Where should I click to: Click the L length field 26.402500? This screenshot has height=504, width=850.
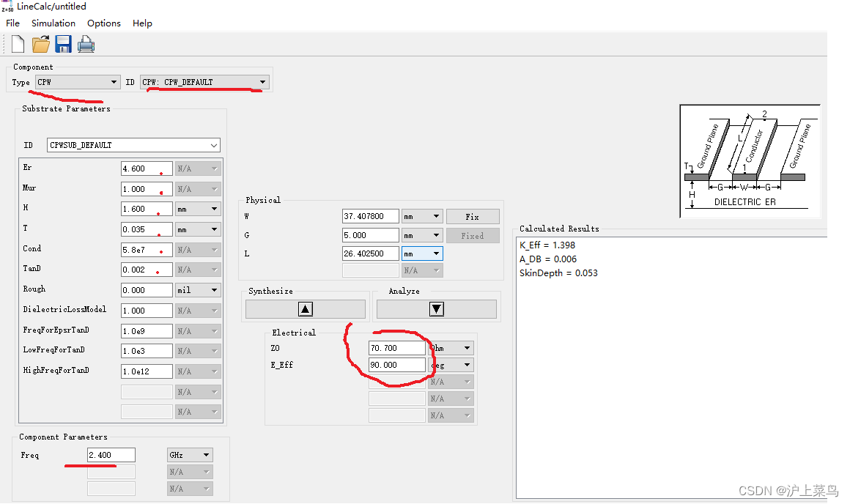pos(371,253)
